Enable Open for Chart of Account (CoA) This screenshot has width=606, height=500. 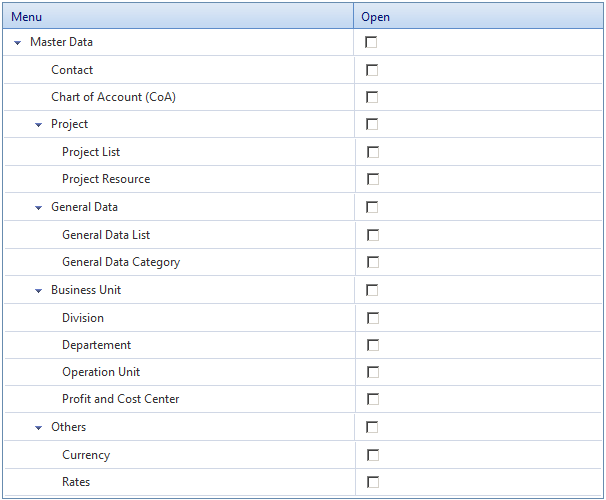pos(372,97)
